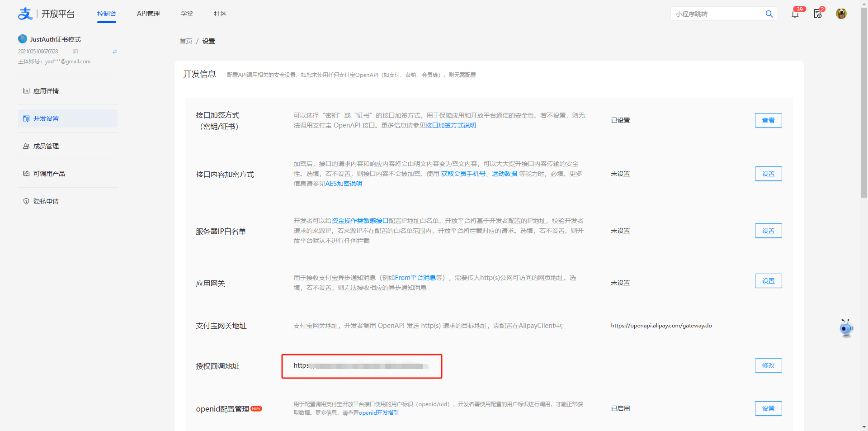
Task: Click 查看 for 接口加签方式
Action: [768, 120]
